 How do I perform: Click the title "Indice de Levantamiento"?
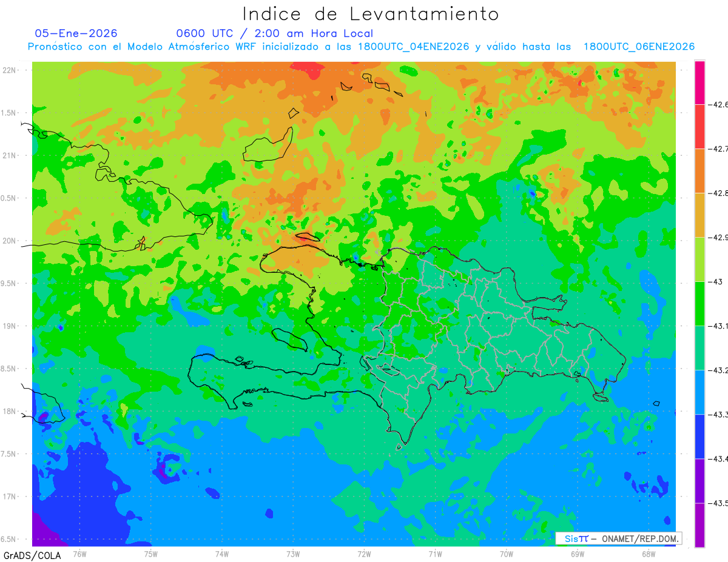click(370, 14)
